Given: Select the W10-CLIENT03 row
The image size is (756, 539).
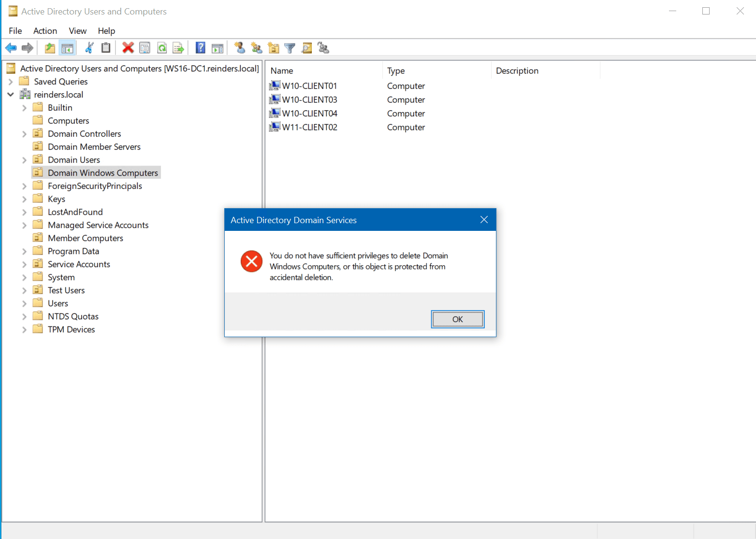Looking at the screenshot, I should tap(309, 99).
